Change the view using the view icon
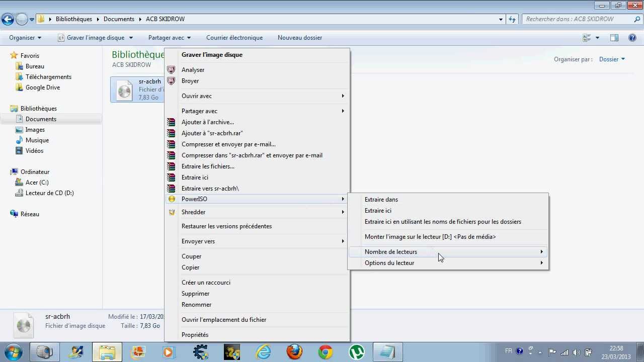644x362 pixels. (x=587, y=38)
